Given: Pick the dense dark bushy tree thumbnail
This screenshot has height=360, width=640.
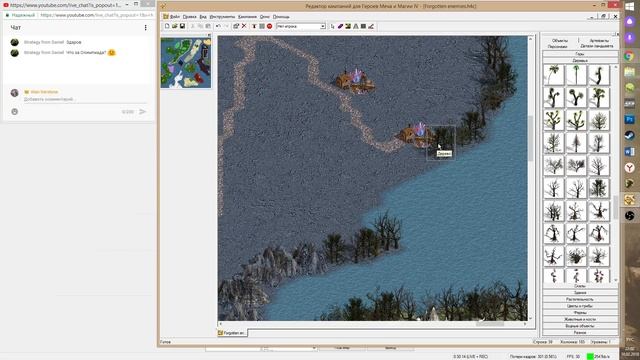Looking at the screenshot, I should point(598,188).
